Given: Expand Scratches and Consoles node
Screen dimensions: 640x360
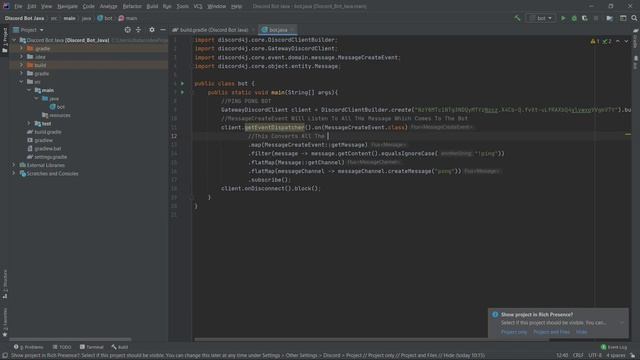Looking at the screenshot, I should (x=13, y=173).
